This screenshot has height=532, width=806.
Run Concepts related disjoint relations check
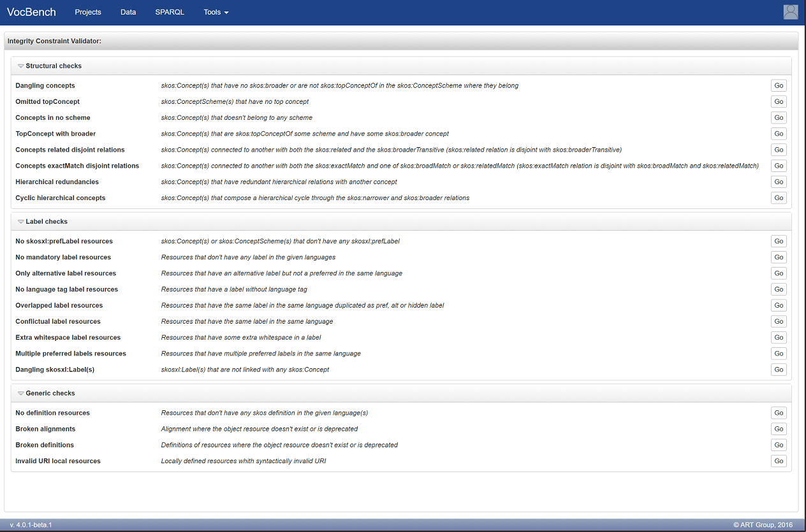(x=779, y=150)
